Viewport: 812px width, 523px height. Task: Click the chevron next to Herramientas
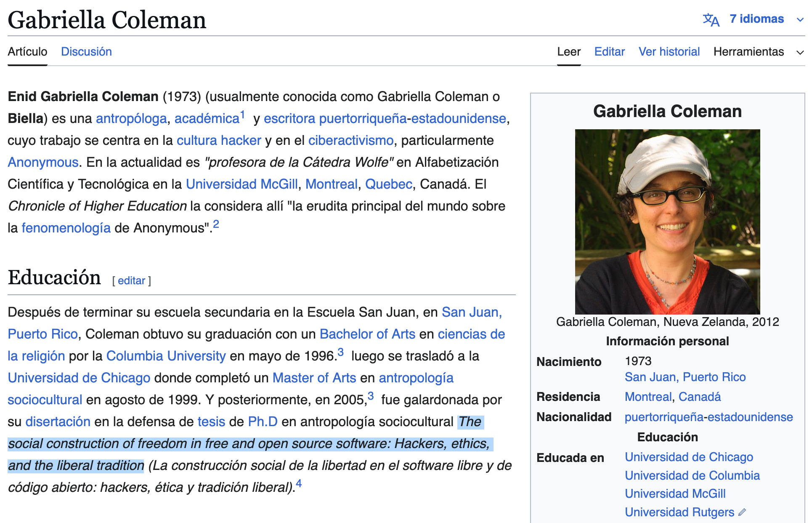(x=800, y=52)
